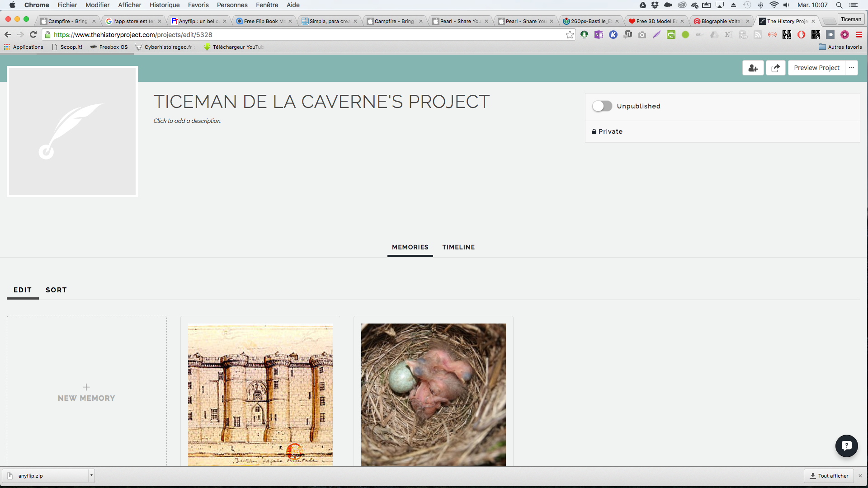
Task: Switch to the Timeline tab
Action: [458, 247]
